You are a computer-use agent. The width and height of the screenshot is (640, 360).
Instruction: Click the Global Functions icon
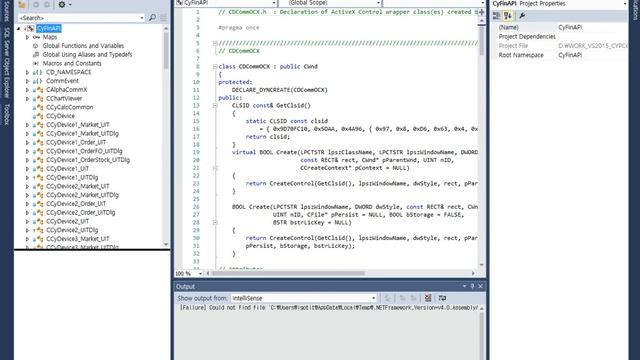coord(36,46)
